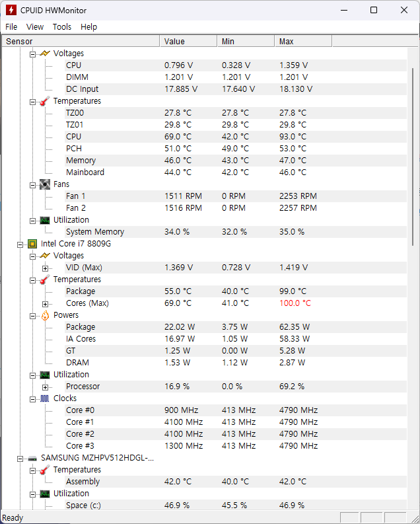Collapse the SAMSUNG MZHPV512HDGL node
This screenshot has width=420, height=524.
pos(20,459)
